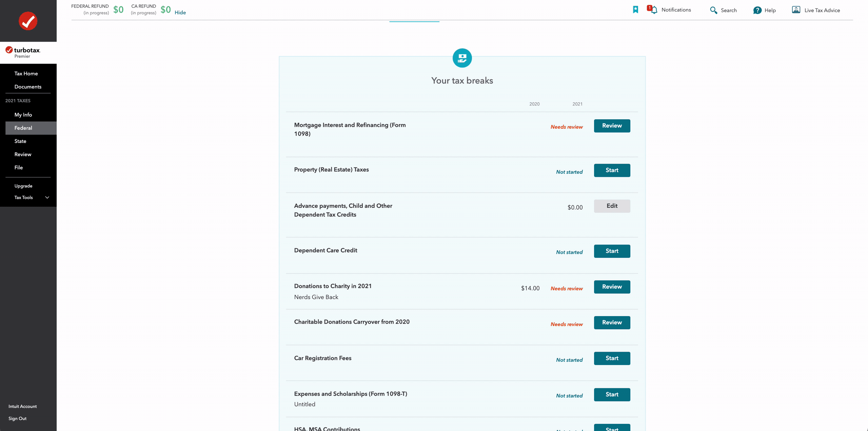
Task: Click the Search magnifier icon
Action: [x=713, y=10]
